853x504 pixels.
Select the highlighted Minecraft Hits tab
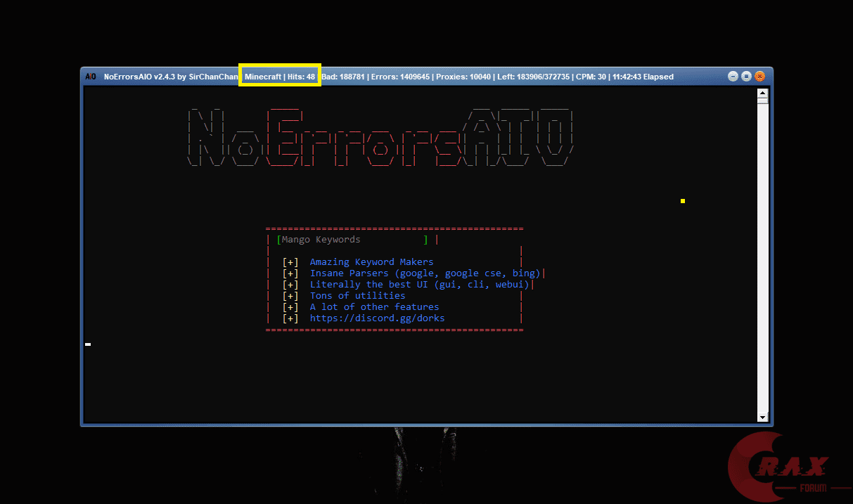(x=280, y=75)
